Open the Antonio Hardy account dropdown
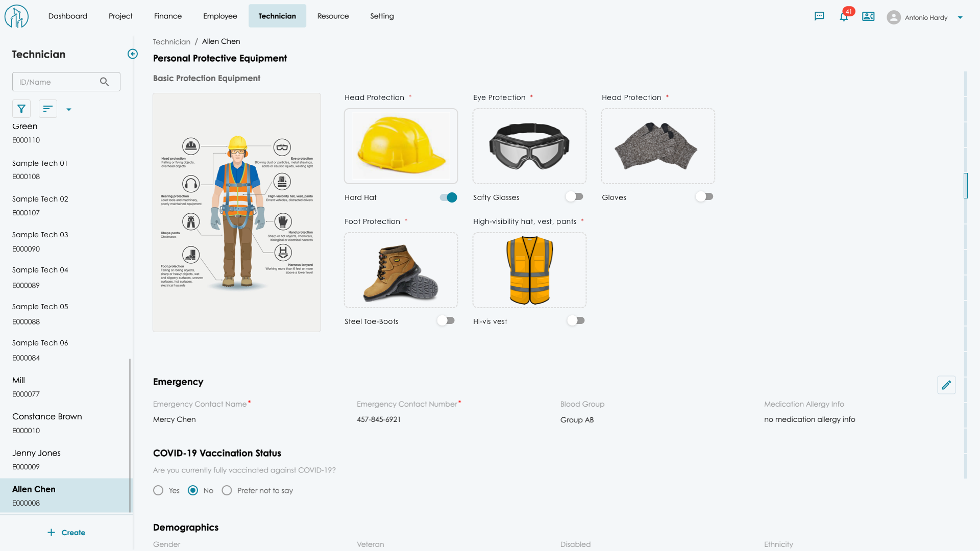The height and width of the screenshot is (551, 980). click(x=960, y=17)
